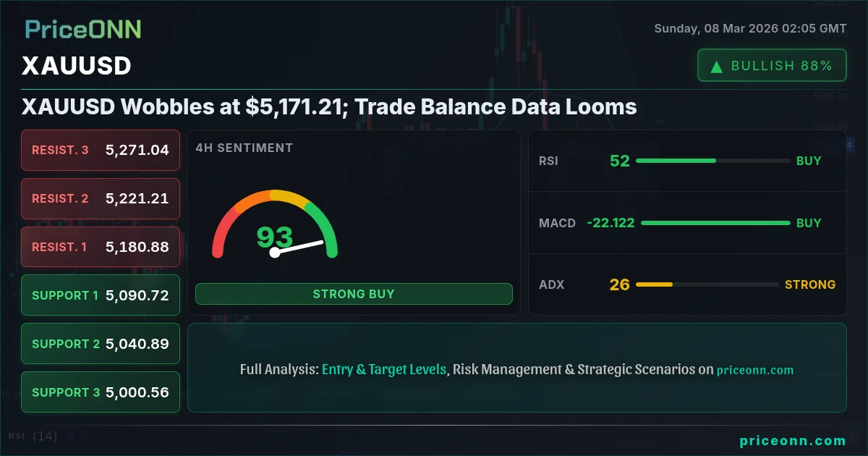Image resolution: width=868 pixels, height=456 pixels.
Task: Click the sentiment gauge dial
Action: click(275, 224)
